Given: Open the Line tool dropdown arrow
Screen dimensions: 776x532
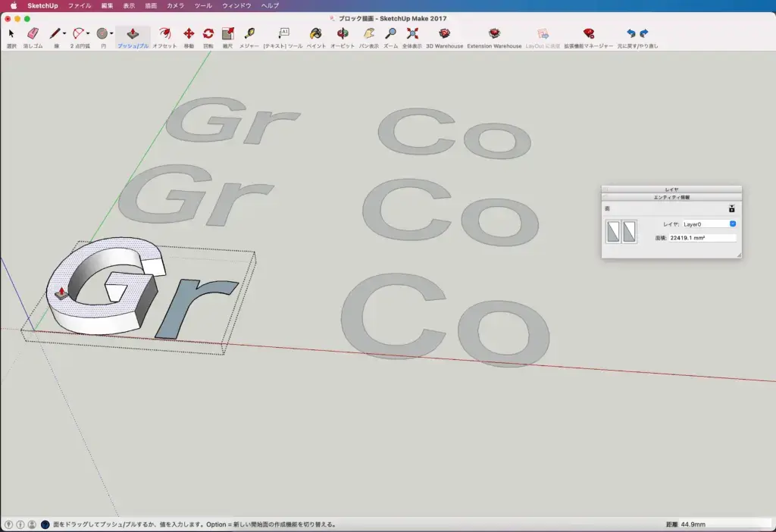Looking at the screenshot, I should click(x=64, y=33).
